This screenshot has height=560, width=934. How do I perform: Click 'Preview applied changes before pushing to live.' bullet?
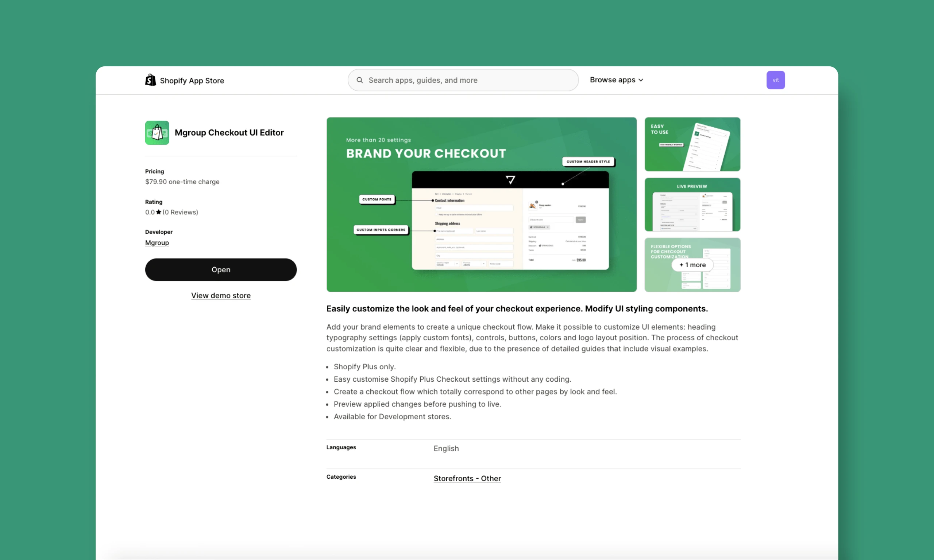[417, 404]
